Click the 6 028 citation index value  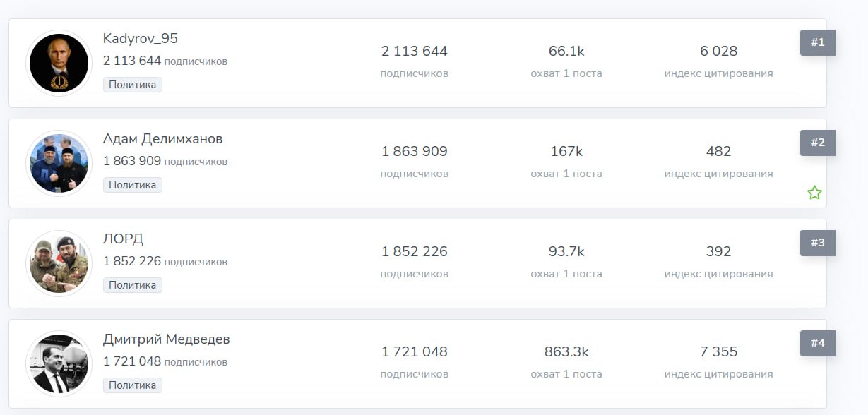(718, 52)
